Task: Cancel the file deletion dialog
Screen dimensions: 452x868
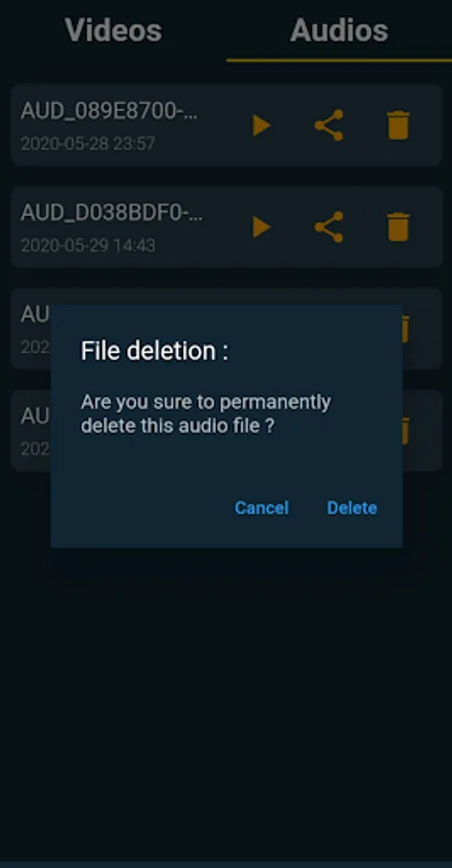Action: click(262, 507)
